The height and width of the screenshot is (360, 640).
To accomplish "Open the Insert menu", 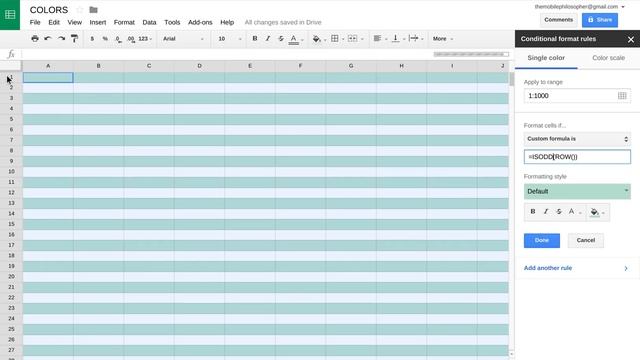I will click(98, 22).
